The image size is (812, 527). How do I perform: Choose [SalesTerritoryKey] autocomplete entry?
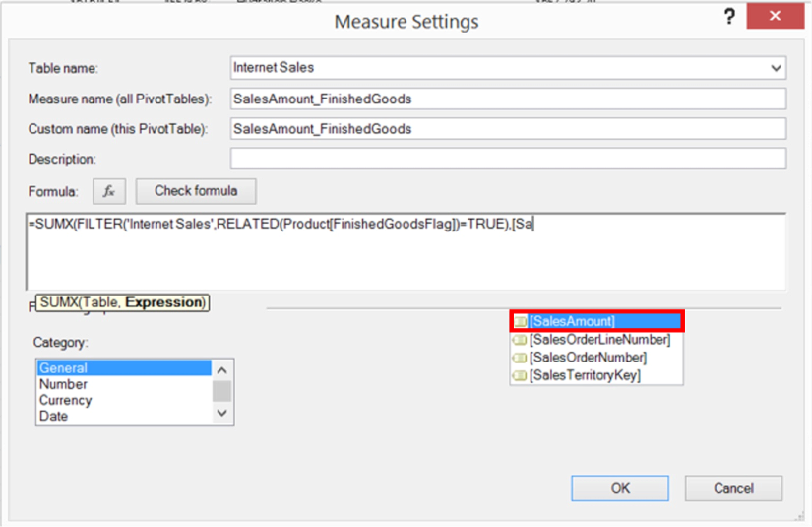coord(585,375)
